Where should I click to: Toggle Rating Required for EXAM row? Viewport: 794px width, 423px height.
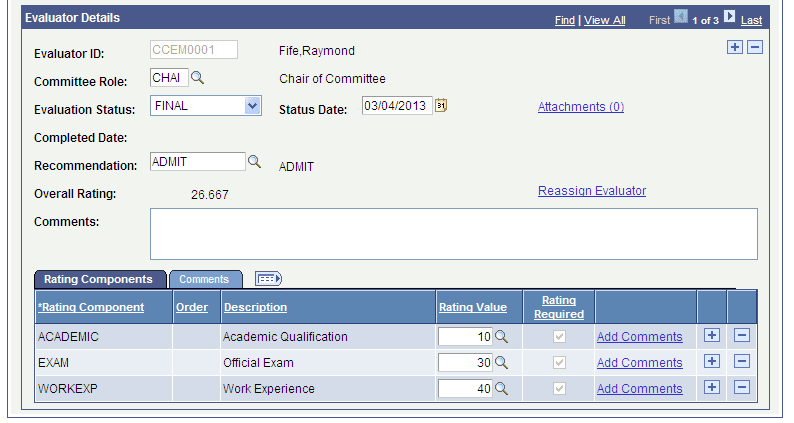(x=559, y=362)
